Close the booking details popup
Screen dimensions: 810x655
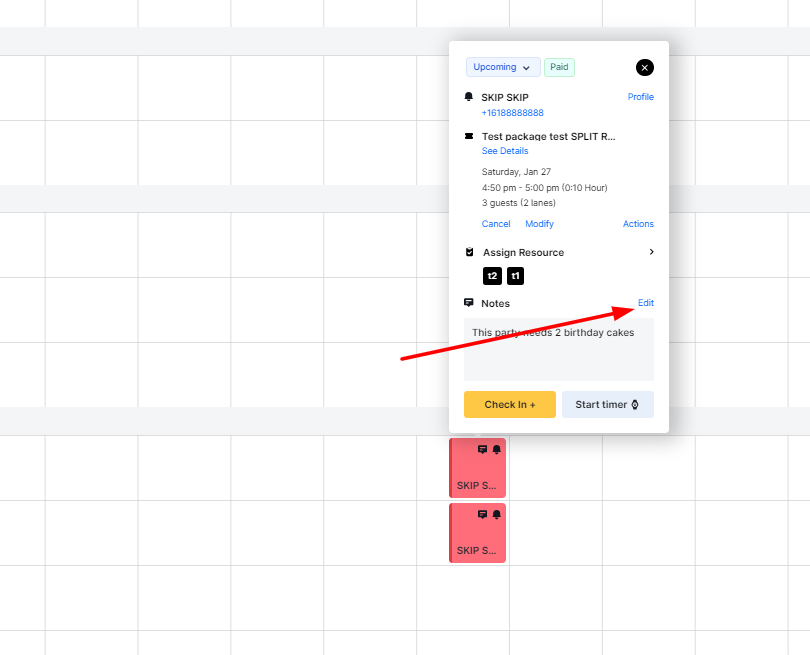[x=644, y=68]
